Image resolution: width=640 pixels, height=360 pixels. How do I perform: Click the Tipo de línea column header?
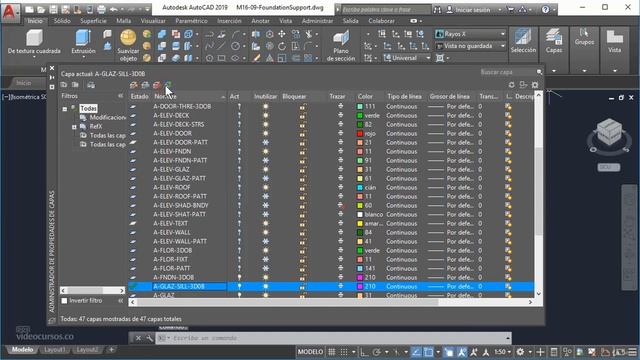404,96
